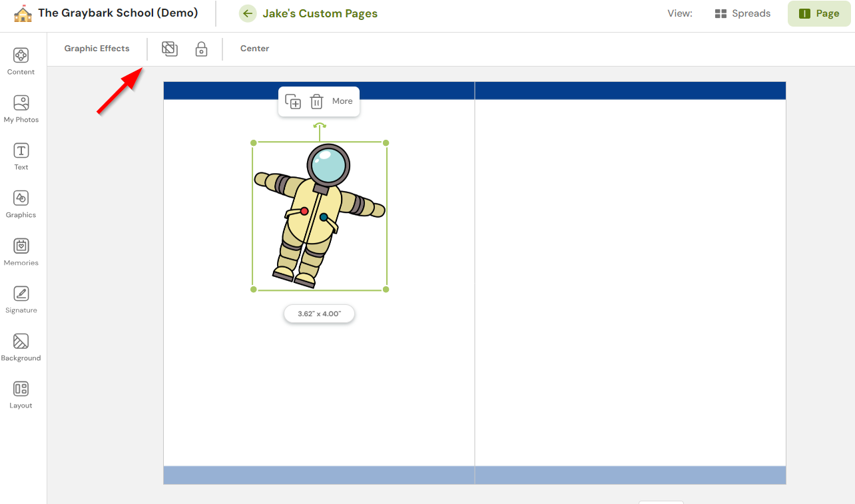The height and width of the screenshot is (504, 855).
Task: Delete the astronaut with the trash icon
Action: 316,101
